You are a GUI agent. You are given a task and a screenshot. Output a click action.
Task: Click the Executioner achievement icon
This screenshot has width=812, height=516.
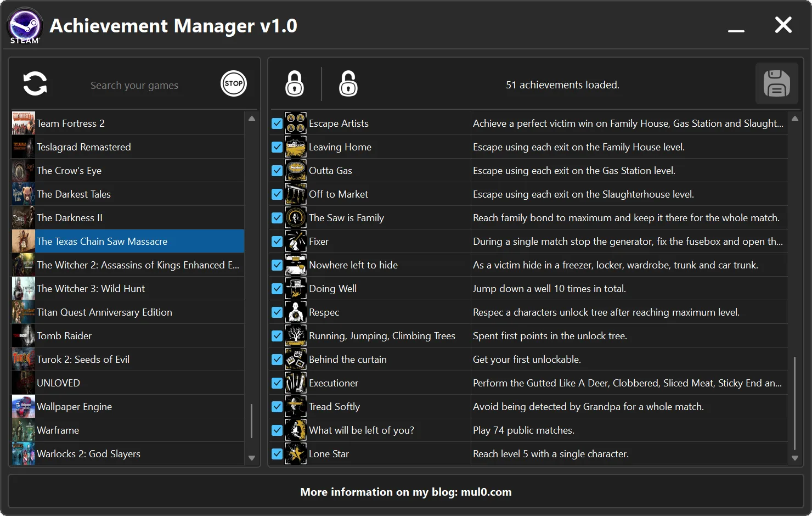pyautogui.click(x=296, y=383)
